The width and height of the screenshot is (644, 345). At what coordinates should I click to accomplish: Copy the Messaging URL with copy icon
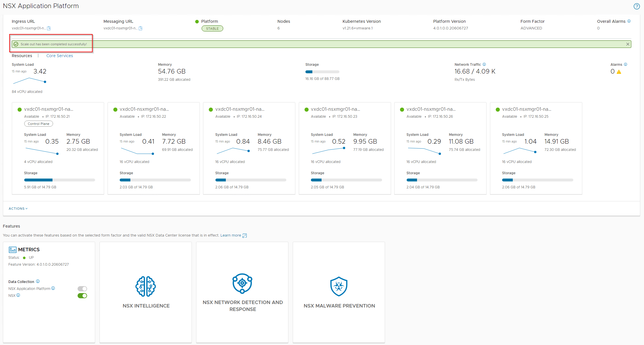coord(141,28)
